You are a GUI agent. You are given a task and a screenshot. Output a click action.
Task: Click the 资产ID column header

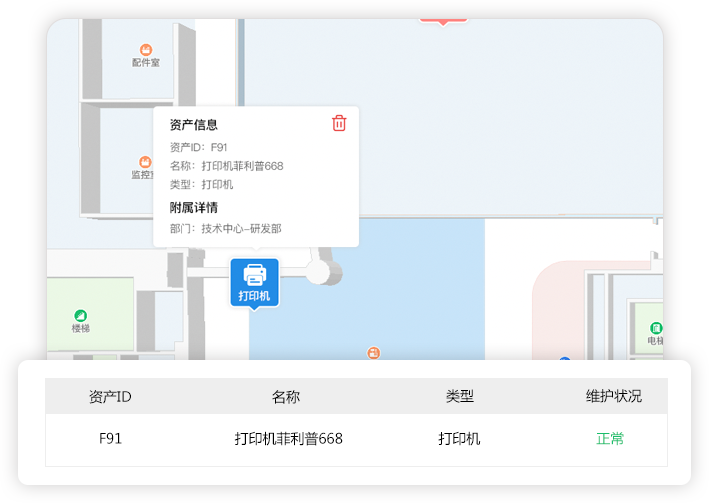[110, 397]
